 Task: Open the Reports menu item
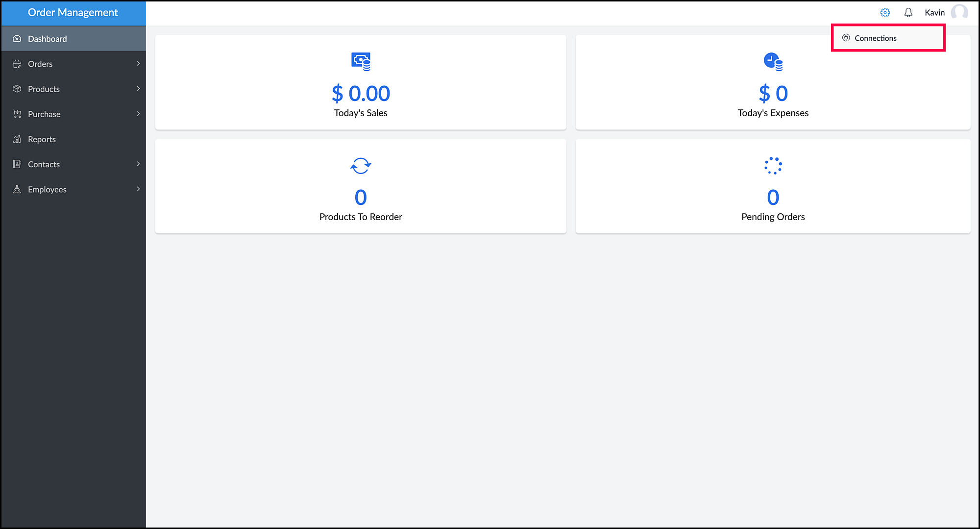tap(73, 139)
